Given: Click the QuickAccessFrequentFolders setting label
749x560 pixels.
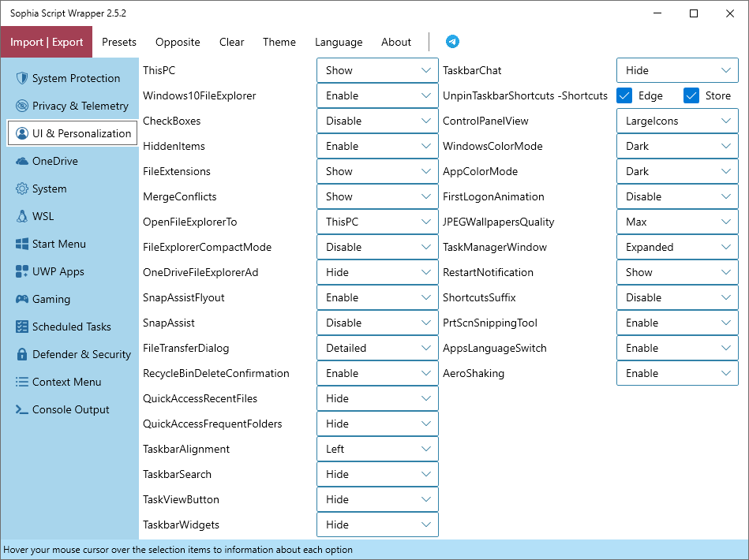Looking at the screenshot, I should pos(212,424).
